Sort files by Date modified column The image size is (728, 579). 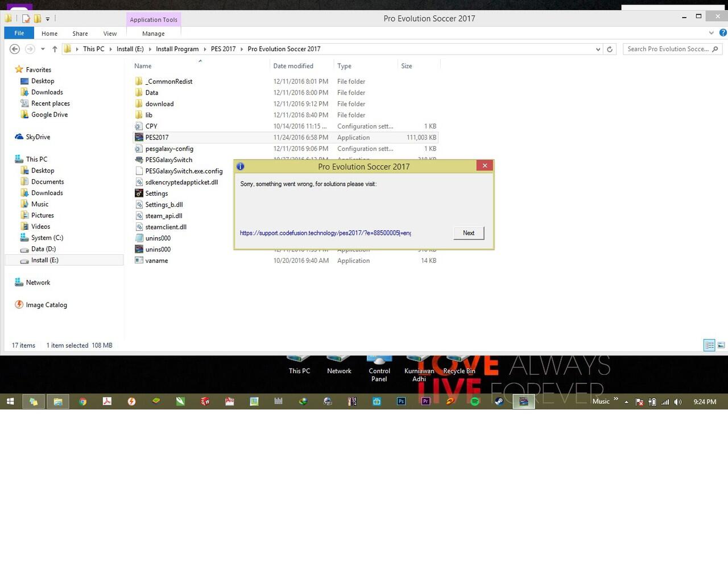click(293, 66)
